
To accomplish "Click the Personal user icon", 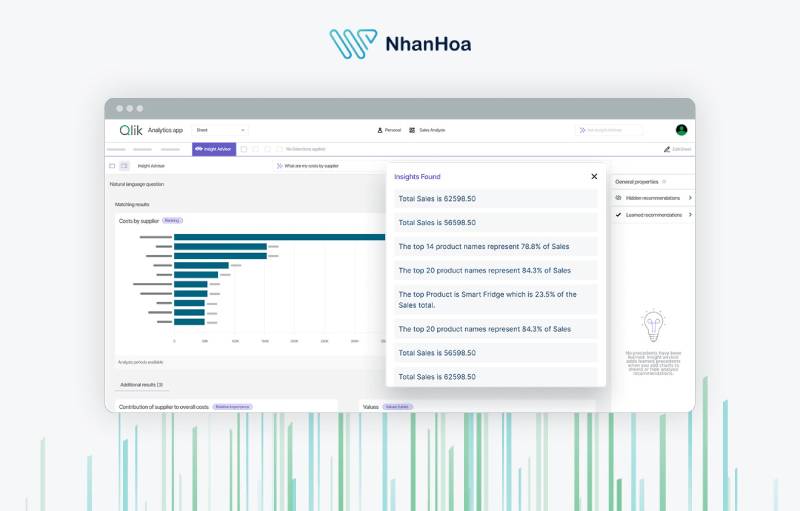I will click(x=380, y=131).
